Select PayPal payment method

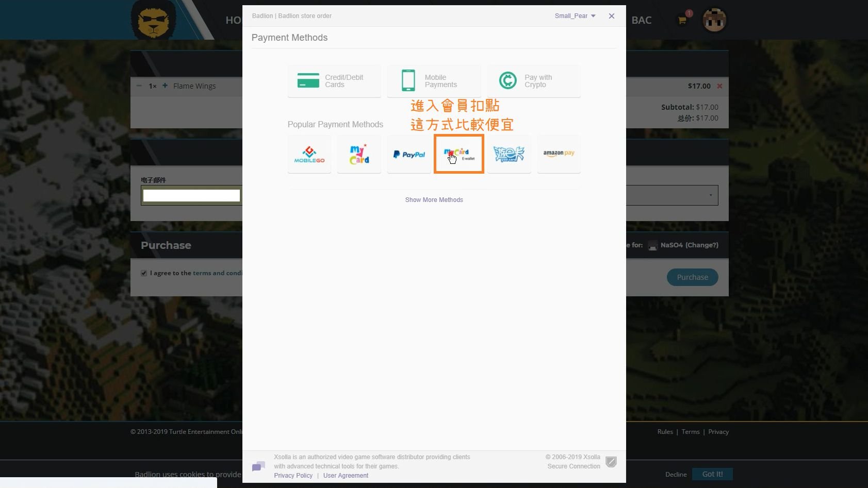(409, 154)
